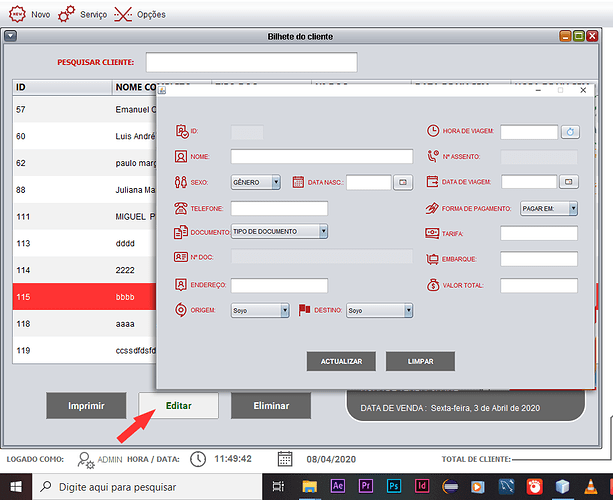This screenshot has width=613, height=500.
Task: Click the Imprimir button
Action: click(86, 406)
